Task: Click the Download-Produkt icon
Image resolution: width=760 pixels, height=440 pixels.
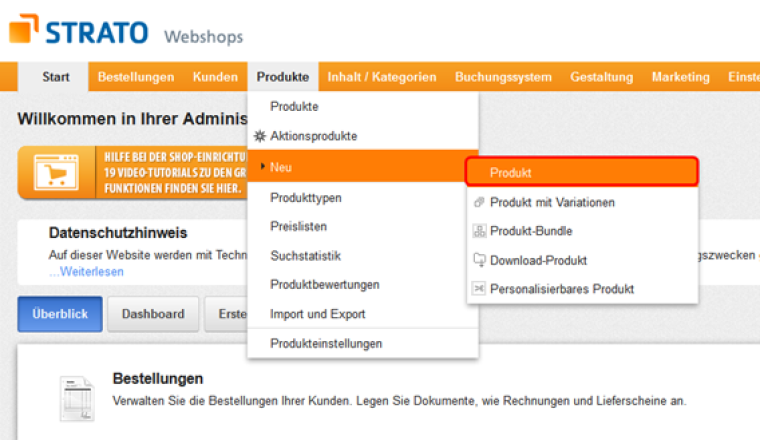Action: coord(479,260)
